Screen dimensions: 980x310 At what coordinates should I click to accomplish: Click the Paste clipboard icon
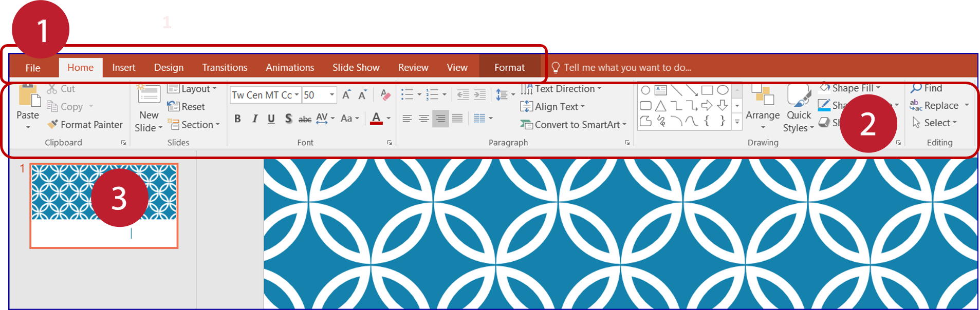click(x=29, y=97)
